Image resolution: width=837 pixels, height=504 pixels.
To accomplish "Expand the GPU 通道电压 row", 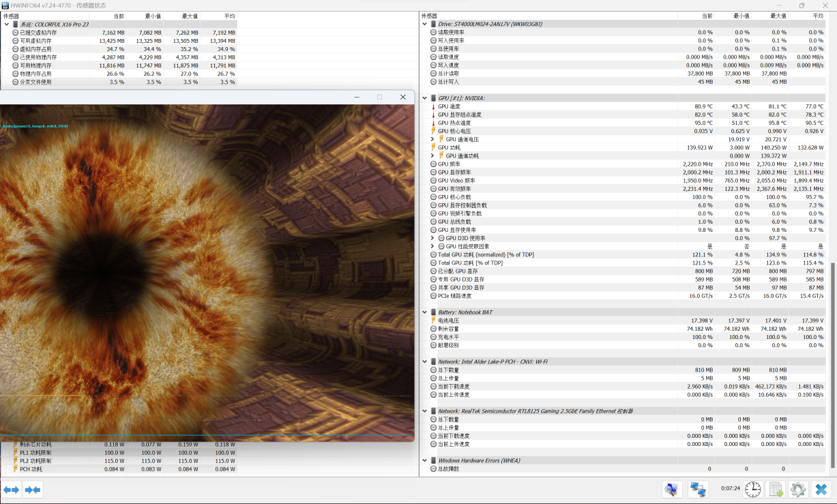I will [432, 139].
